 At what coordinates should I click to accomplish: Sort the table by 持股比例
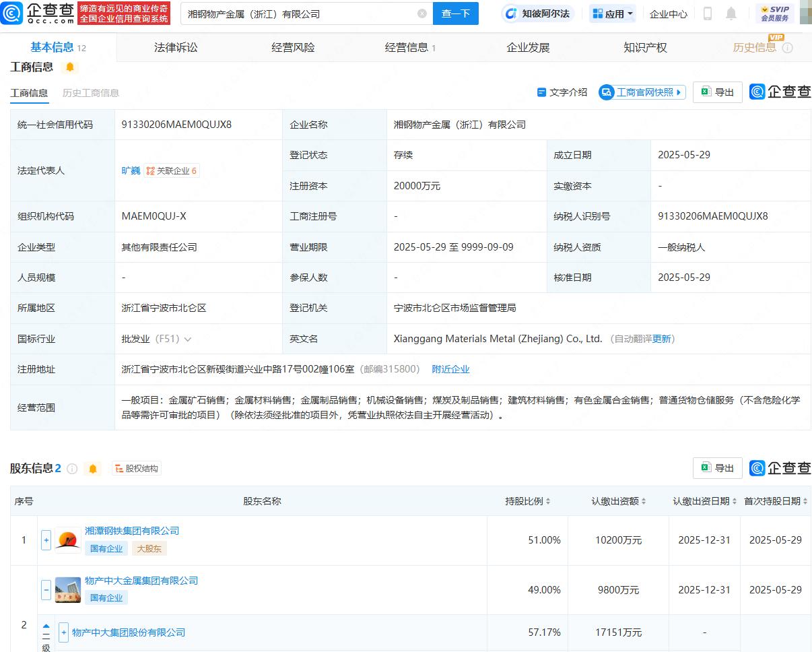pos(528,501)
